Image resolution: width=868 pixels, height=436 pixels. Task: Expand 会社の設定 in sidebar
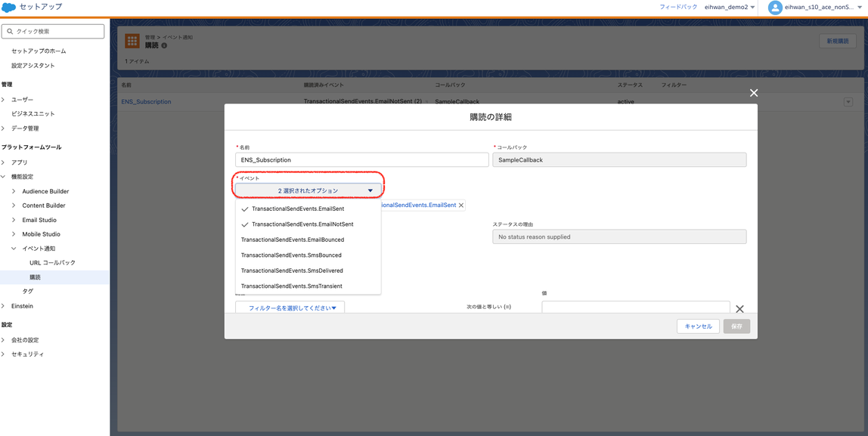4,340
